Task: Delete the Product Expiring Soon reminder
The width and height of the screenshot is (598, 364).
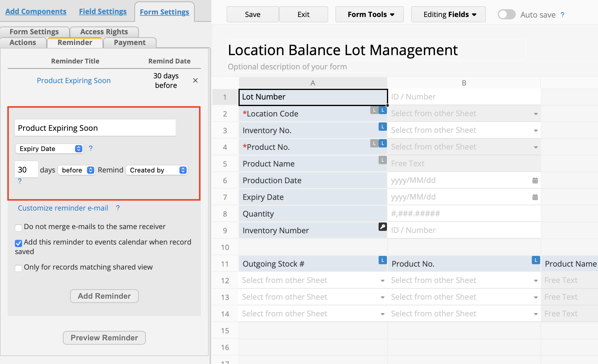Action: [196, 80]
